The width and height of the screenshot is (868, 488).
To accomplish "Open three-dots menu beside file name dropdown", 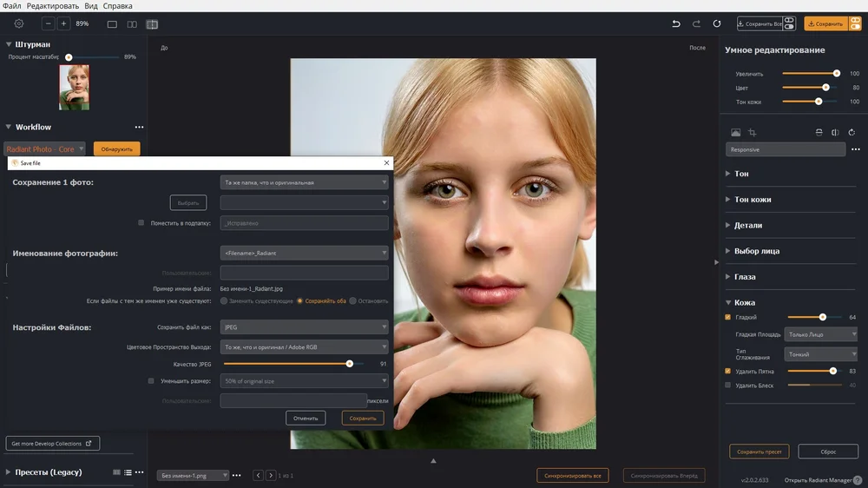I will coord(236,475).
